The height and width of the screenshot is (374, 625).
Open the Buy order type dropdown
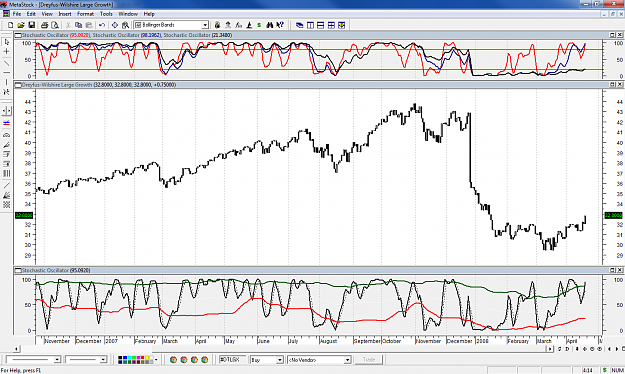pos(279,360)
